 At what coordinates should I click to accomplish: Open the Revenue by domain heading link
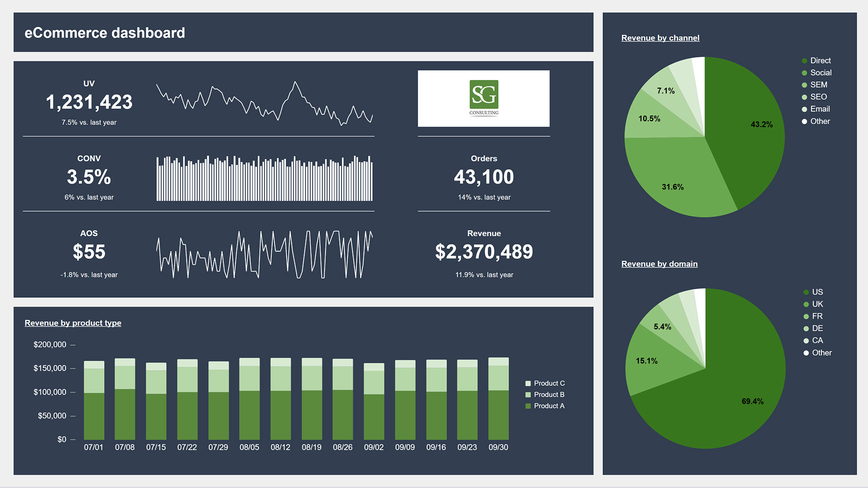point(659,264)
